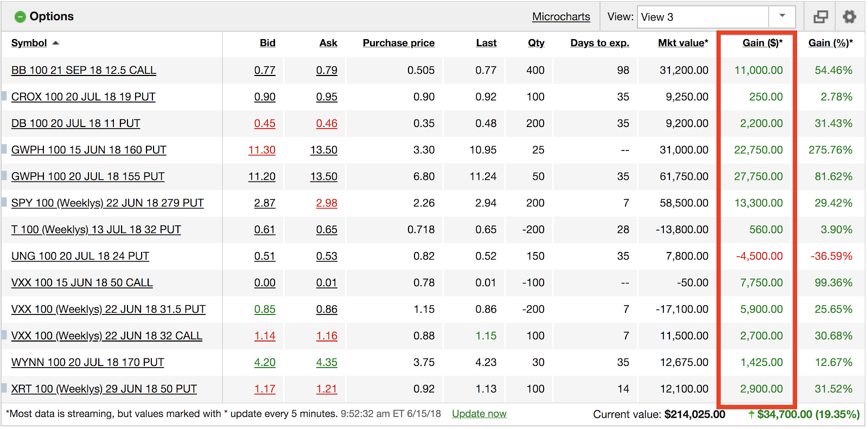Select UNG loss value -4,500.00
The width and height of the screenshot is (868, 429).
[759, 256]
